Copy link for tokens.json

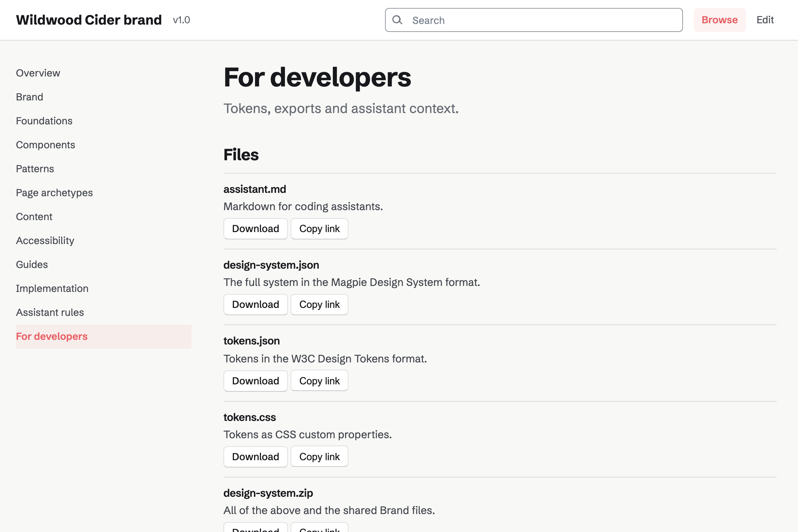319,381
